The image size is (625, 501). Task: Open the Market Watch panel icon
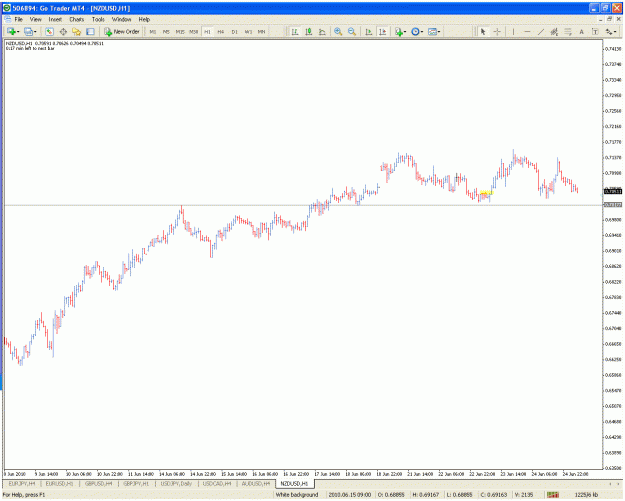coord(49,31)
